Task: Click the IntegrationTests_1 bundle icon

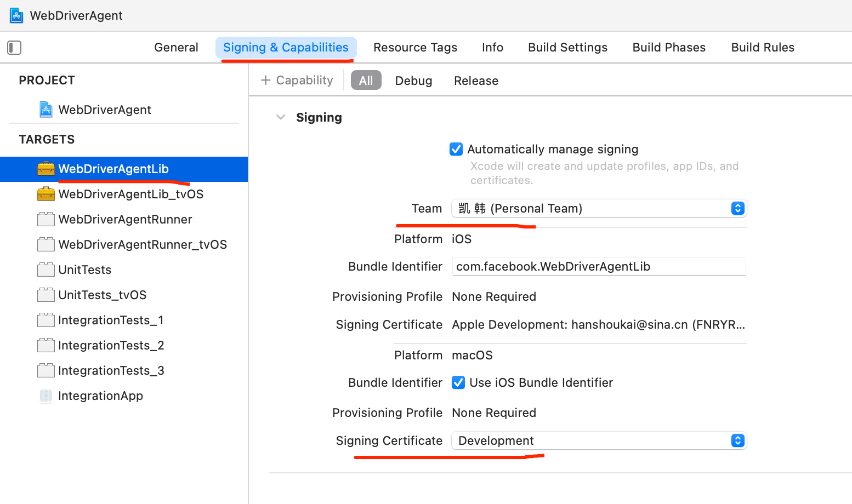Action: [46, 320]
